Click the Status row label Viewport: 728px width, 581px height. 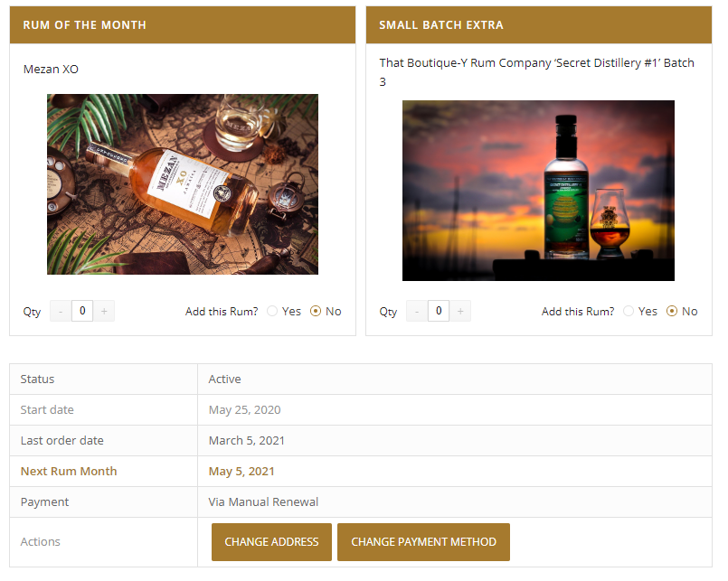click(37, 380)
